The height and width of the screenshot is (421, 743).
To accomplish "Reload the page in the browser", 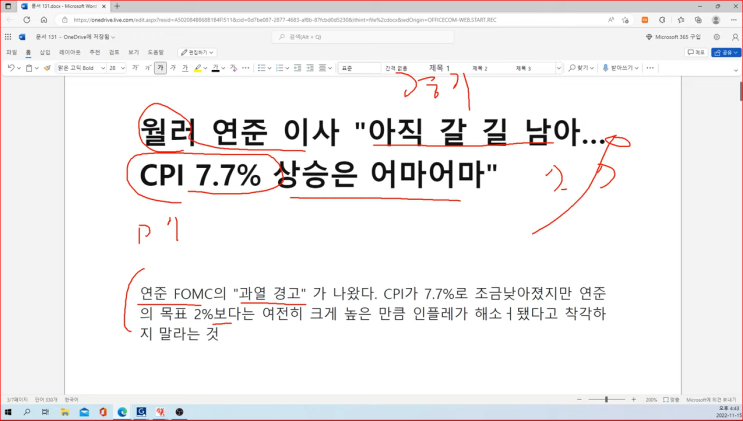I will (27, 20).
